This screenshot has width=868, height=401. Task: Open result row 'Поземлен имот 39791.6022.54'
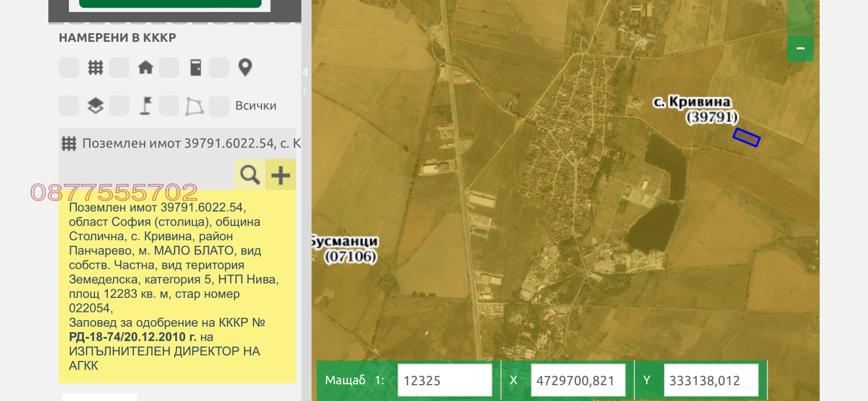[x=184, y=143]
